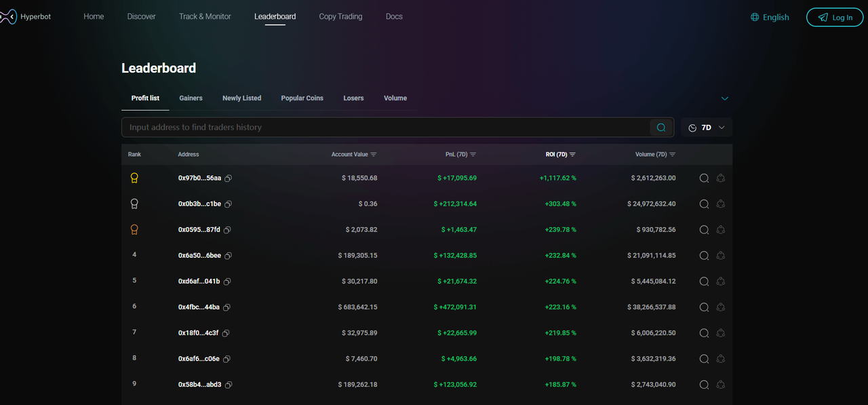Click magnifier icon for trader 0x4fbc...44ba

coord(704,307)
